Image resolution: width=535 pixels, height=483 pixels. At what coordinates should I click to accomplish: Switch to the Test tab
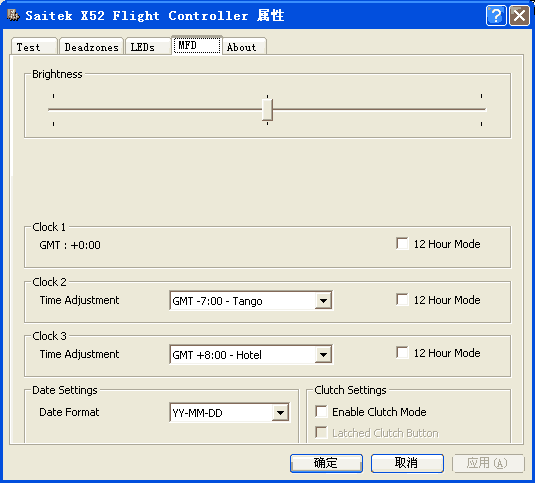click(x=34, y=47)
